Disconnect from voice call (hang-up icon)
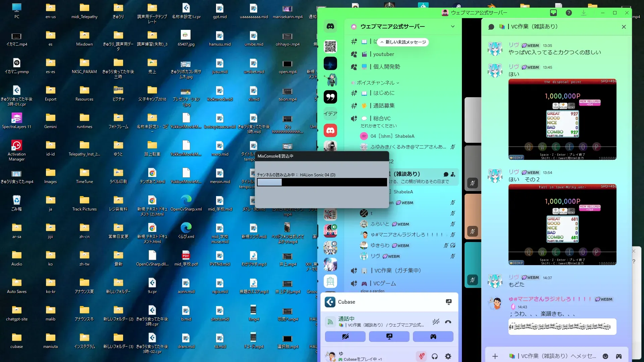Image resolution: width=644 pixels, height=362 pixels. click(x=448, y=322)
